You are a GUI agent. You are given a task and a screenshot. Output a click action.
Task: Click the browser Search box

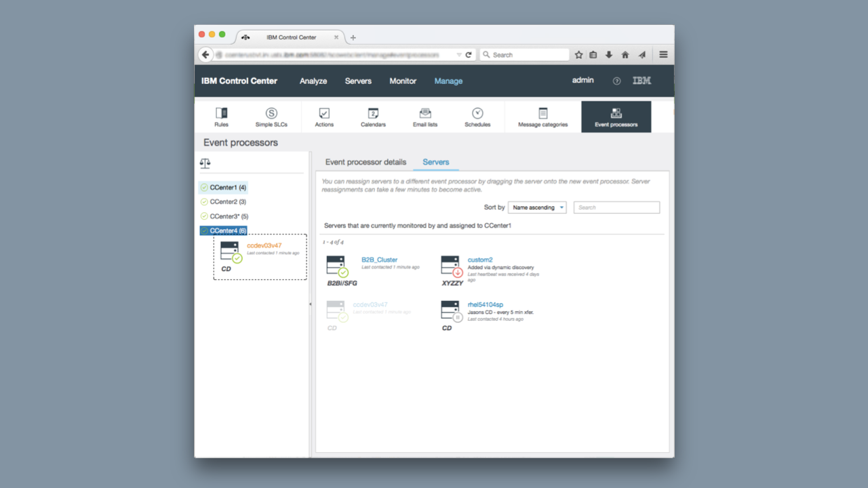pos(524,55)
